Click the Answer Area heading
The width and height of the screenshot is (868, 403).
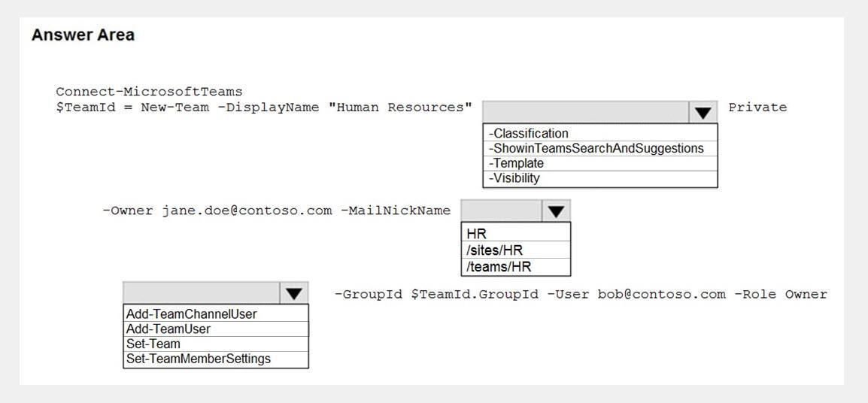pyautogui.click(x=83, y=35)
